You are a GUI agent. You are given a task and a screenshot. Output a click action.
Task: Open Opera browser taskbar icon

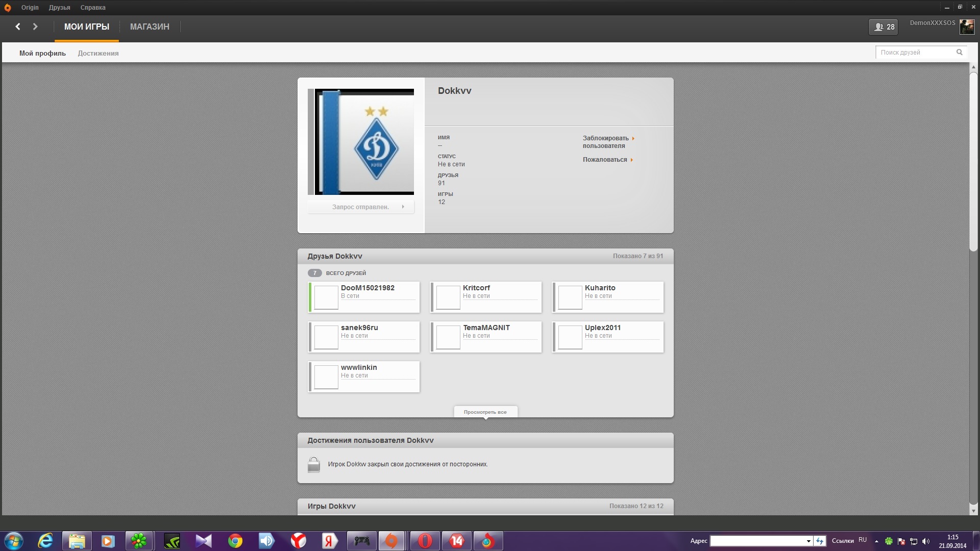425,541
